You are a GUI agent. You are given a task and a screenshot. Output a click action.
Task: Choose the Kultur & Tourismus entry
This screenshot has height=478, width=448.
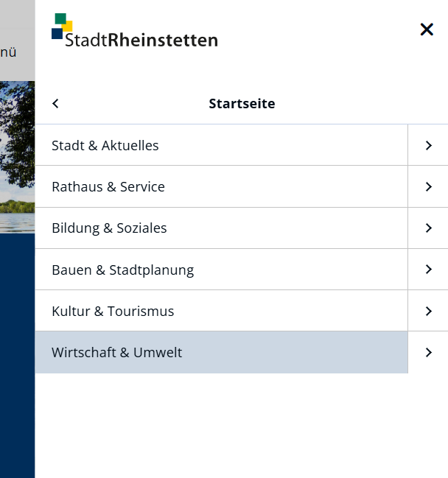pos(221,311)
